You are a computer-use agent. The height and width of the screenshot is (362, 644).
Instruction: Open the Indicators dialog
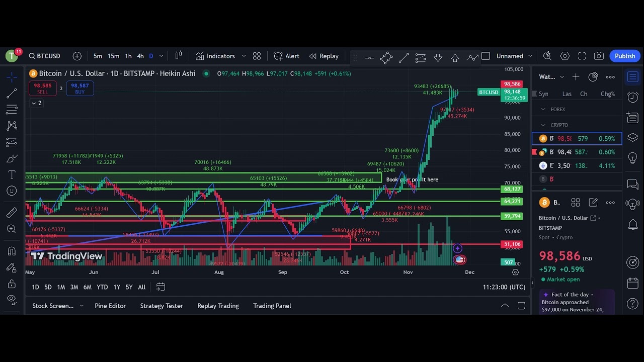coord(215,56)
